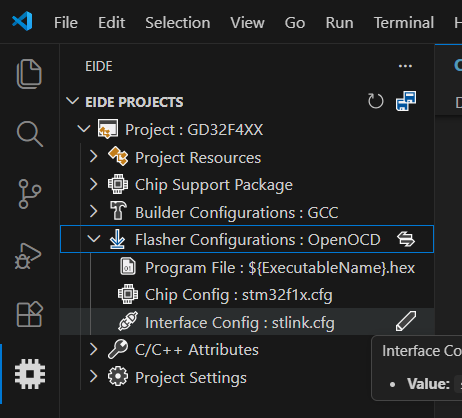Expand the Project Resources node
The image size is (462, 418).
pos(94,156)
